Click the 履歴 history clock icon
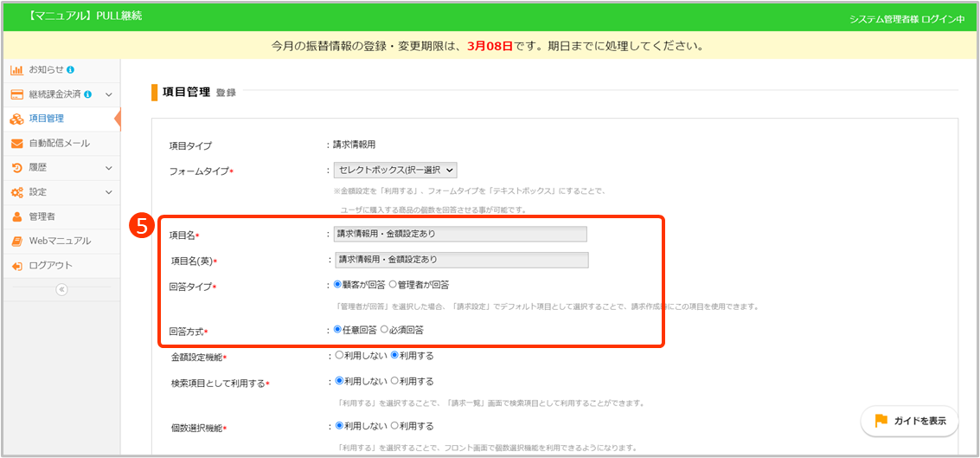The height and width of the screenshot is (458, 980). pyautogui.click(x=16, y=167)
